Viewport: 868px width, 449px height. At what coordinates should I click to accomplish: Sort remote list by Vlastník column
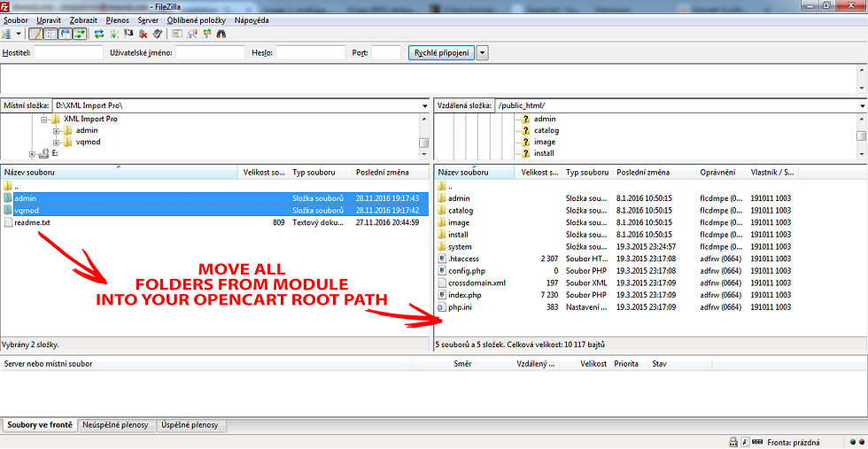pos(772,172)
